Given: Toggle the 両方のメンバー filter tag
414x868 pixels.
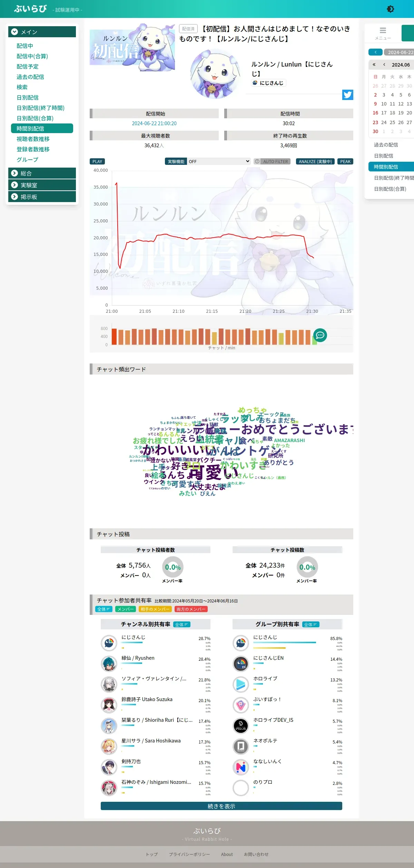Looking at the screenshot, I should click(x=191, y=609).
